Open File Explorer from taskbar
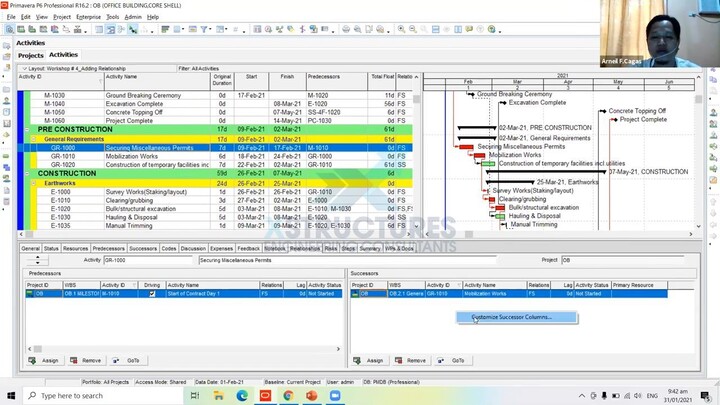Image resolution: width=720 pixels, height=405 pixels. click(219, 395)
